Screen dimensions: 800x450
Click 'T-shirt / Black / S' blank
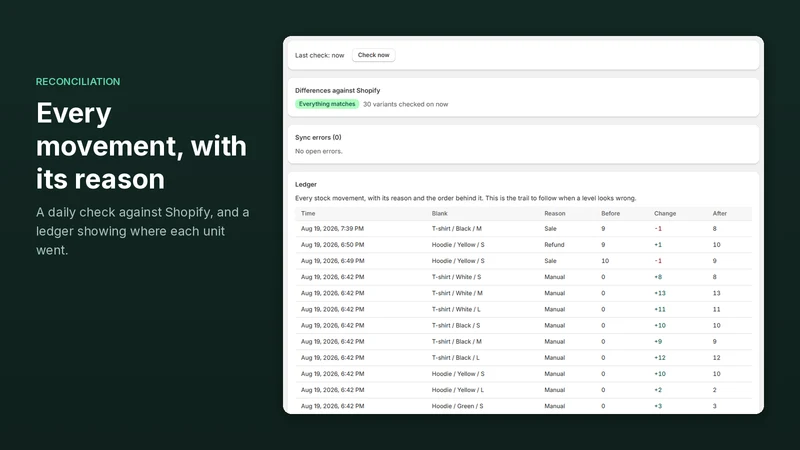[456, 326]
